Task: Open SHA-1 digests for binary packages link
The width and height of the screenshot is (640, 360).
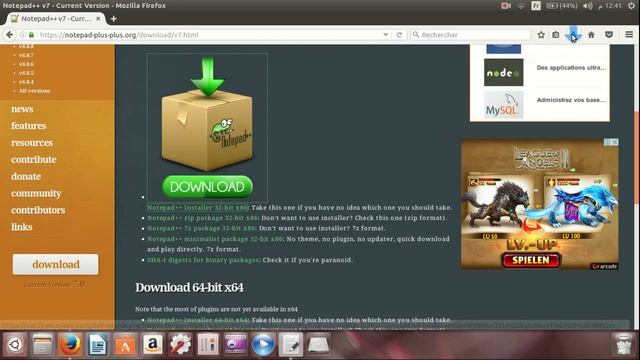Action: (203, 260)
